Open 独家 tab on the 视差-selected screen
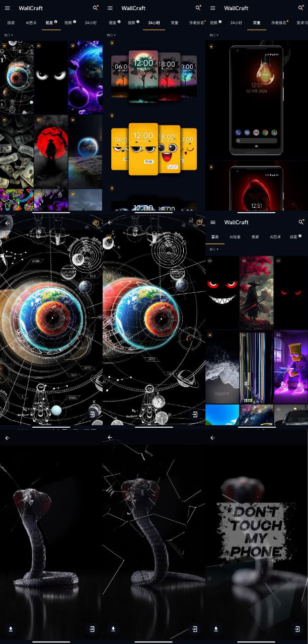308x644 pixels. (11, 23)
